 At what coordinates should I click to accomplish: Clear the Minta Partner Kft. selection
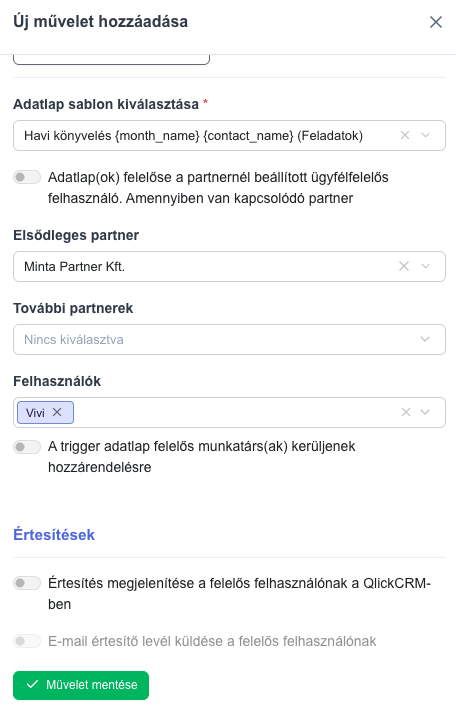click(x=404, y=266)
